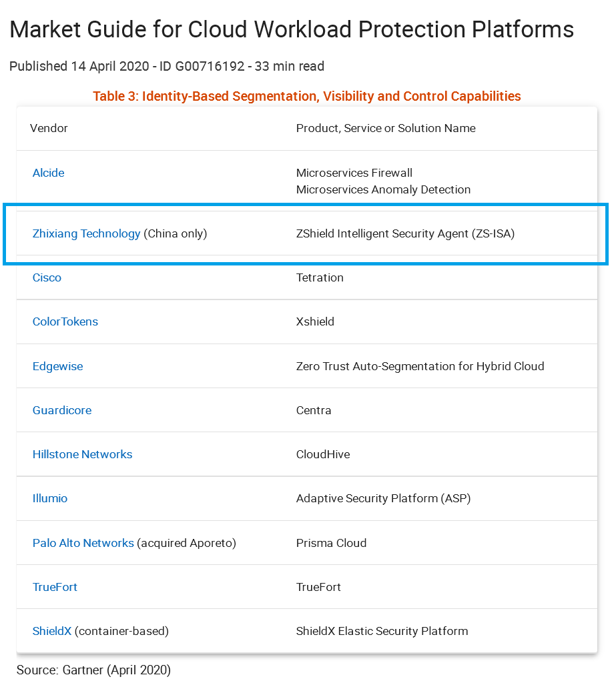The image size is (616, 689).
Task: Select the Prisma Cloud product cell
Action: click(x=331, y=543)
